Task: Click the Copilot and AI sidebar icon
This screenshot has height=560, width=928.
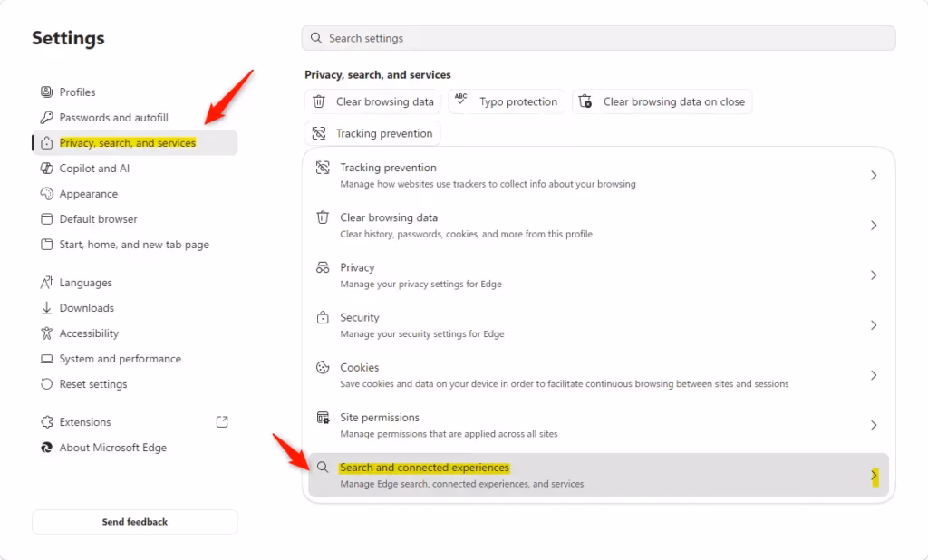Action: tap(46, 169)
